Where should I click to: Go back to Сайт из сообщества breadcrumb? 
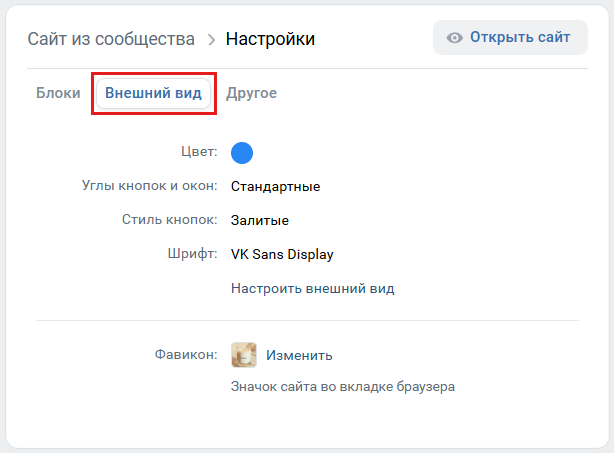pos(111,40)
